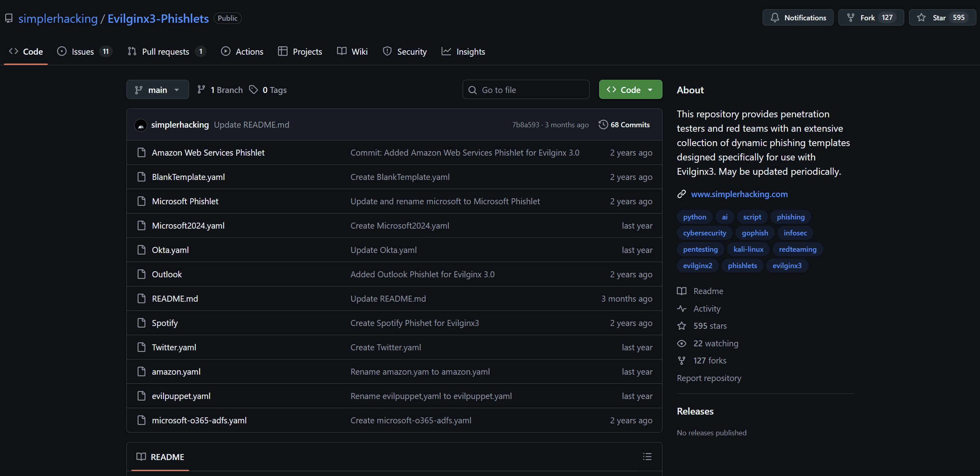This screenshot has width=980, height=476.
Task: Open README outline list icon
Action: coord(647,456)
